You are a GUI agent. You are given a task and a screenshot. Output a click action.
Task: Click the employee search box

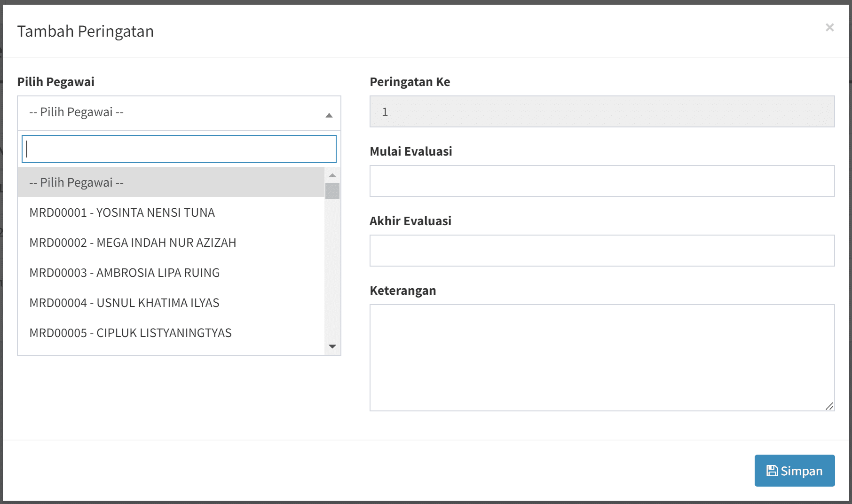click(179, 149)
